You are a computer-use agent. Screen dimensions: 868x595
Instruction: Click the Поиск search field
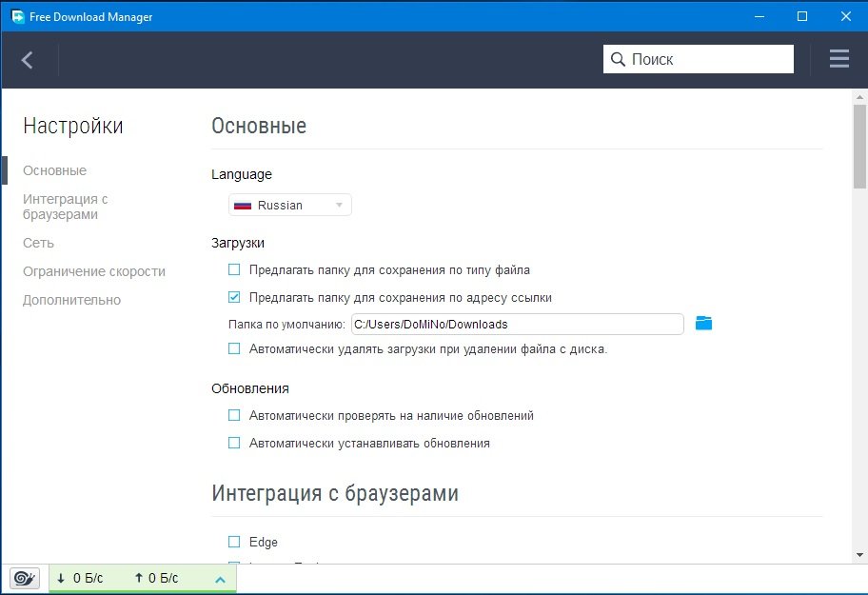(698, 59)
